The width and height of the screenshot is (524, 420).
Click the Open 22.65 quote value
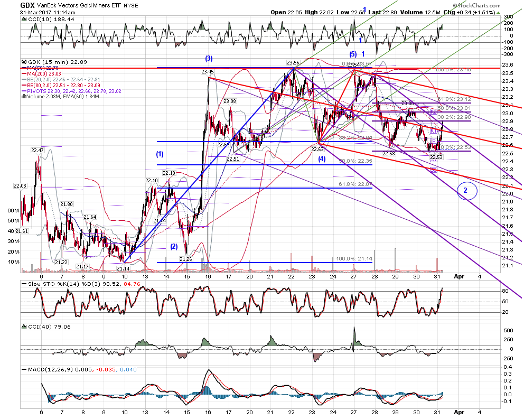pos(286,12)
